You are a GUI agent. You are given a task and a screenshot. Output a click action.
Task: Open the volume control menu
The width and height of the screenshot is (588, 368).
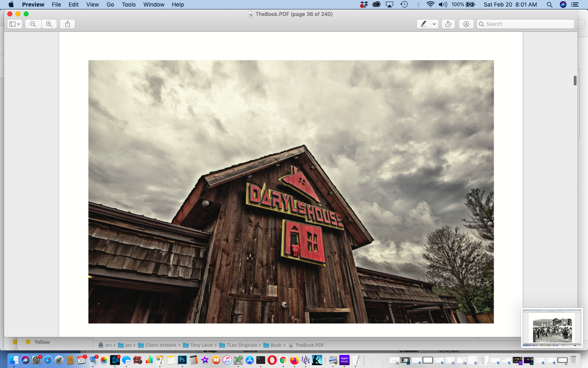coord(443,4)
